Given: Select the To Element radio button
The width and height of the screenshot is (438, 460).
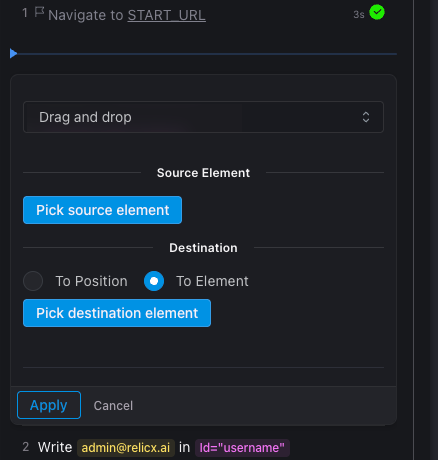Looking at the screenshot, I should 154,281.
